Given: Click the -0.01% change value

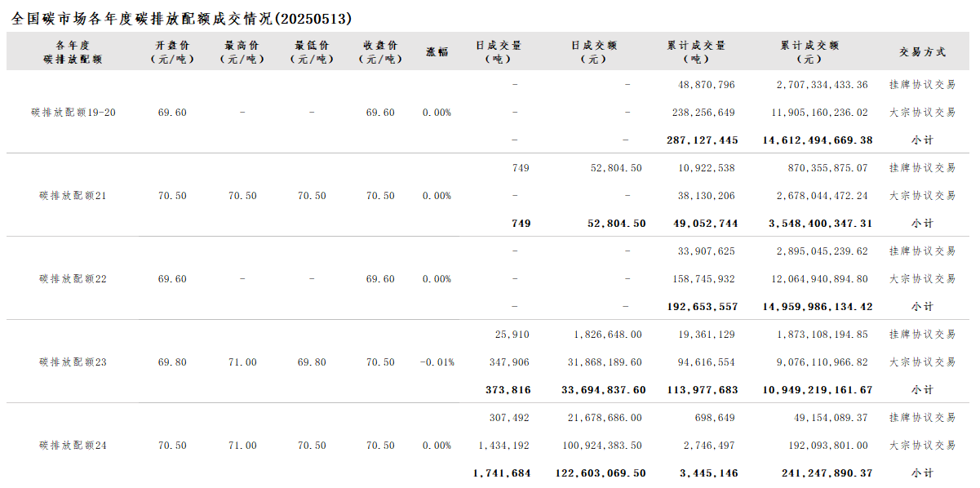Looking at the screenshot, I should coord(437,362).
